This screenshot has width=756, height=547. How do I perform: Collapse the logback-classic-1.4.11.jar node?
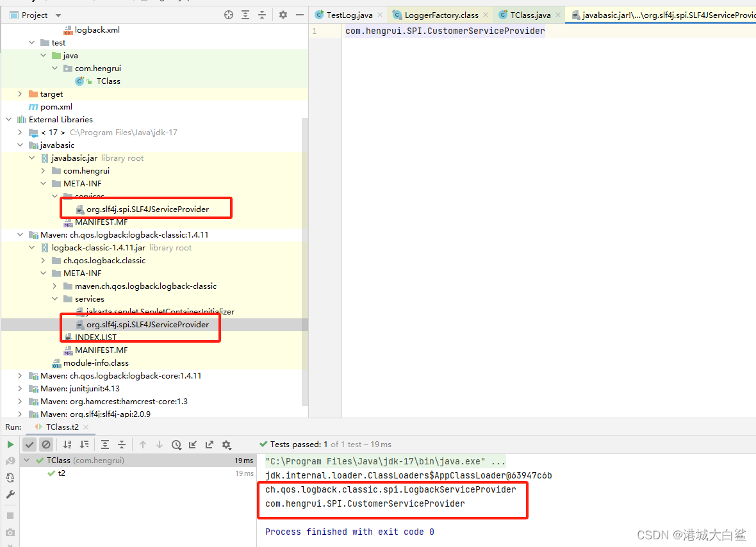31,247
